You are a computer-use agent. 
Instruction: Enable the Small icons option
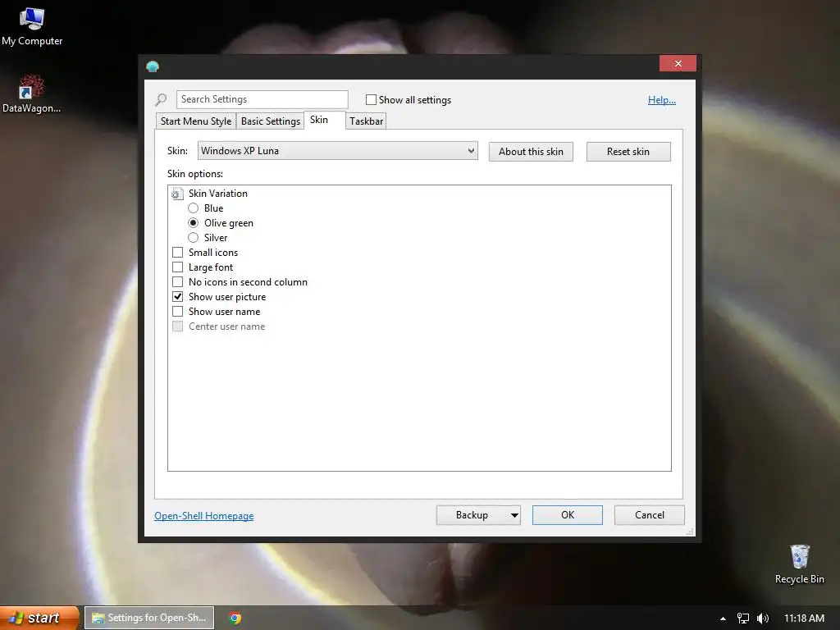(178, 253)
